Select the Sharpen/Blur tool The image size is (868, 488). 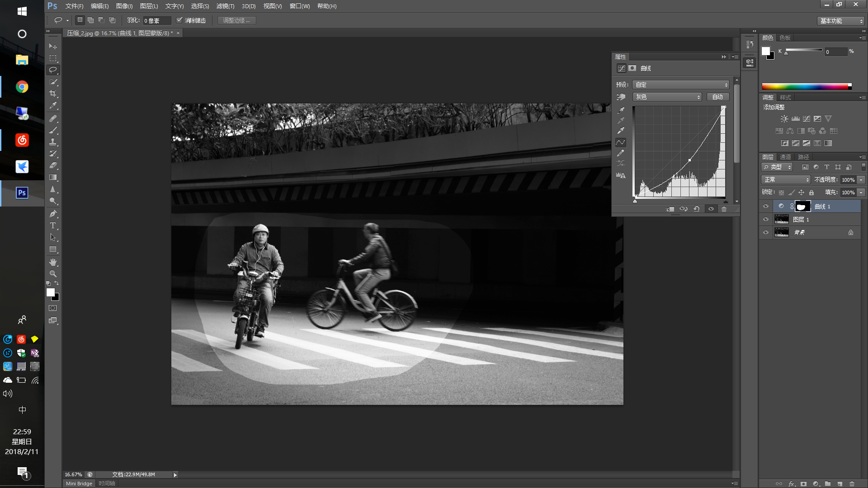click(53, 189)
